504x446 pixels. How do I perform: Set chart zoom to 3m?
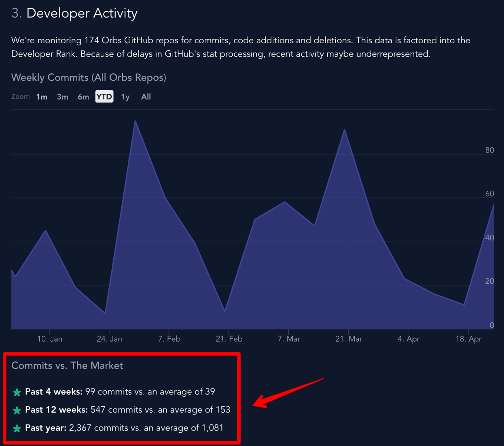(x=62, y=97)
